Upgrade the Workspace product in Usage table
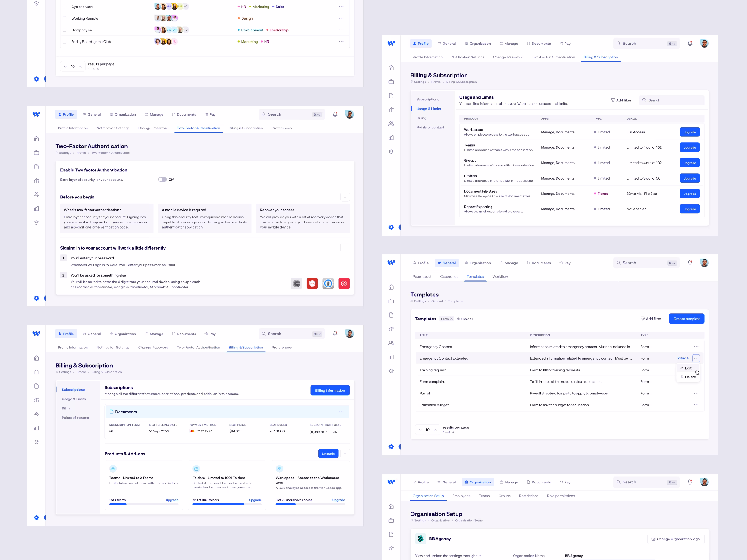The image size is (747, 560). click(x=690, y=132)
